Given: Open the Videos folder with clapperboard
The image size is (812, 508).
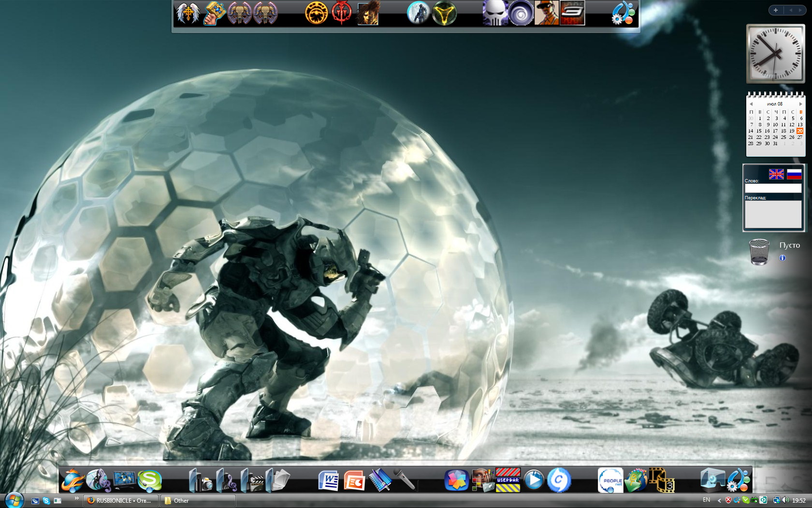Looking at the screenshot, I should (x=252, y=480).
